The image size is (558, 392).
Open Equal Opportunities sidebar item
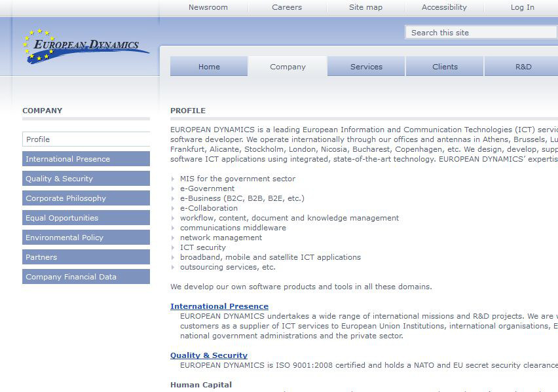[x=86, y=217]
